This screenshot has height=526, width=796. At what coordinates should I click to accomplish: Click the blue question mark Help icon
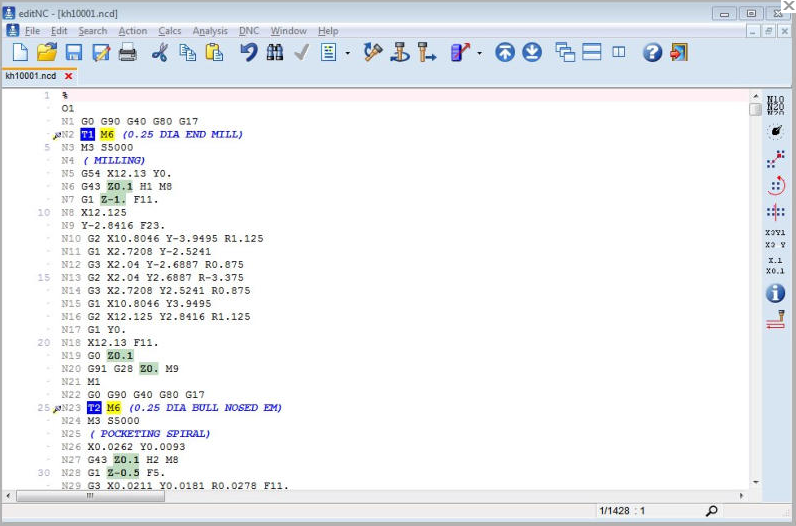pyautogui.click(x=652, y=53)
